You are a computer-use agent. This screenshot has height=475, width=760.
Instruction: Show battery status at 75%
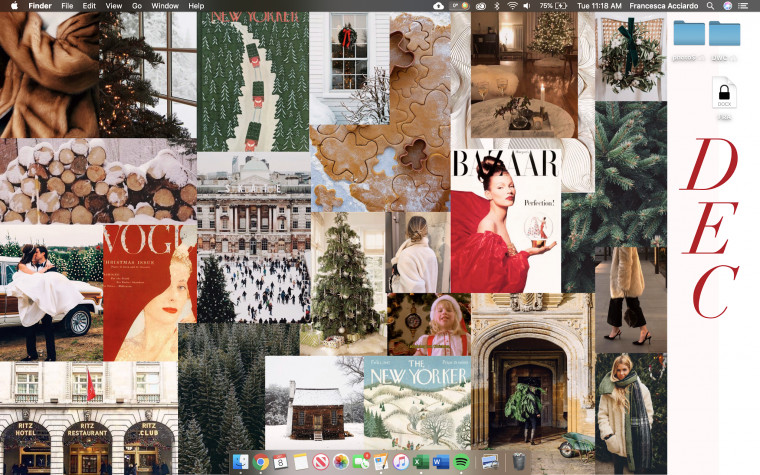[x=553, y=6]
